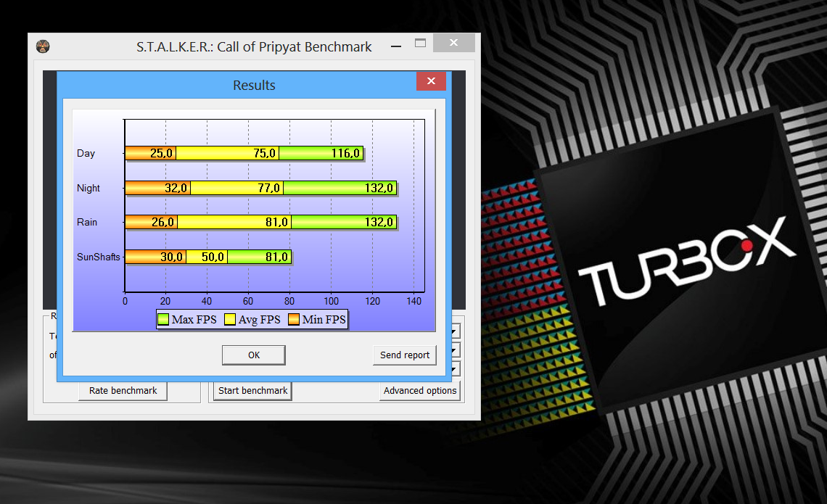This screenshot has width=827, height=504.
Task: Close the Results dialog with the red X
Action: 431,81
